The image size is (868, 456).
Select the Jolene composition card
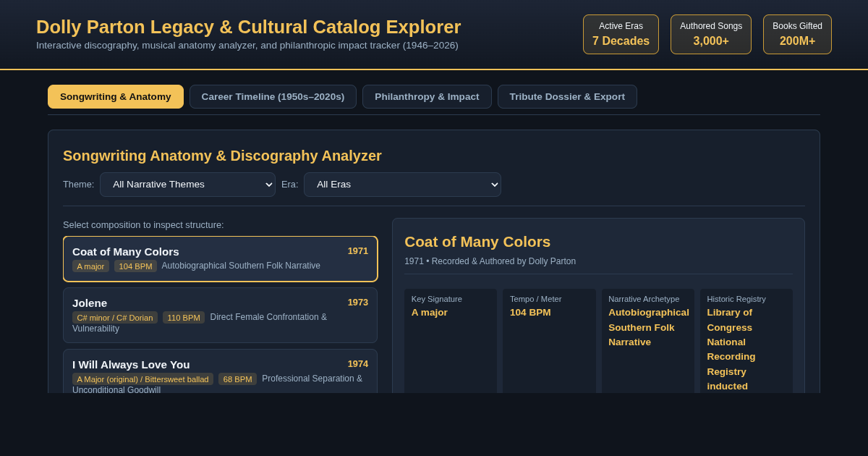click(220, 315)
